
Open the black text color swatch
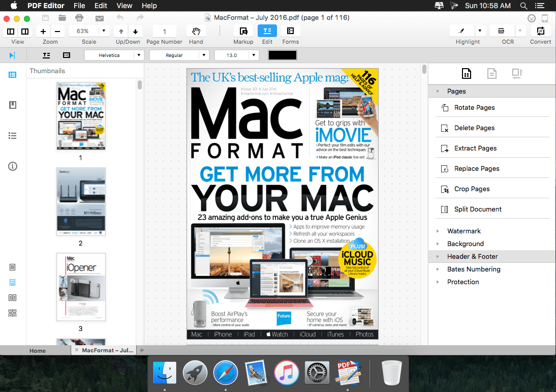click(282, 55)
